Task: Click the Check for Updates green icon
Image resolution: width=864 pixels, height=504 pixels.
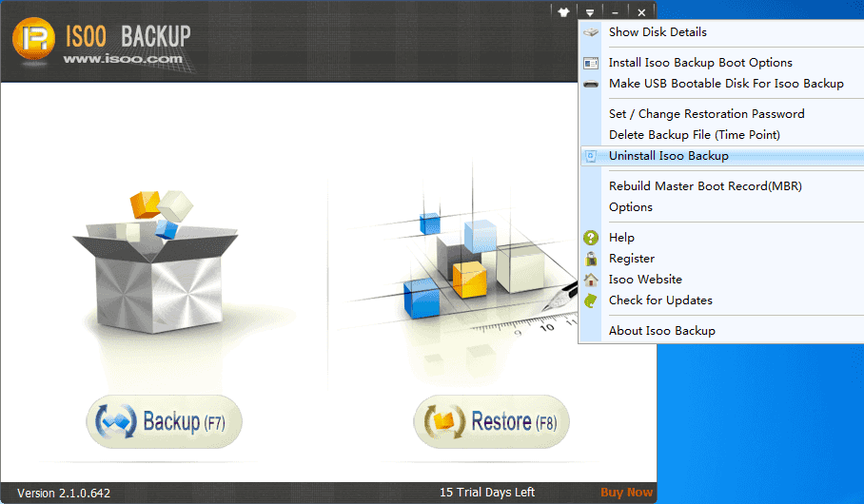Action: [x=591, y=300]
